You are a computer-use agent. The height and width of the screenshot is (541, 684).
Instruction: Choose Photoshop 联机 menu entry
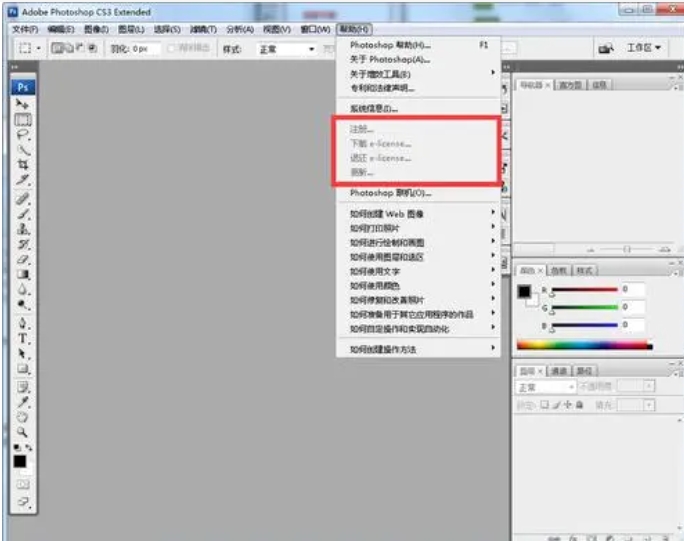[389, 193]
